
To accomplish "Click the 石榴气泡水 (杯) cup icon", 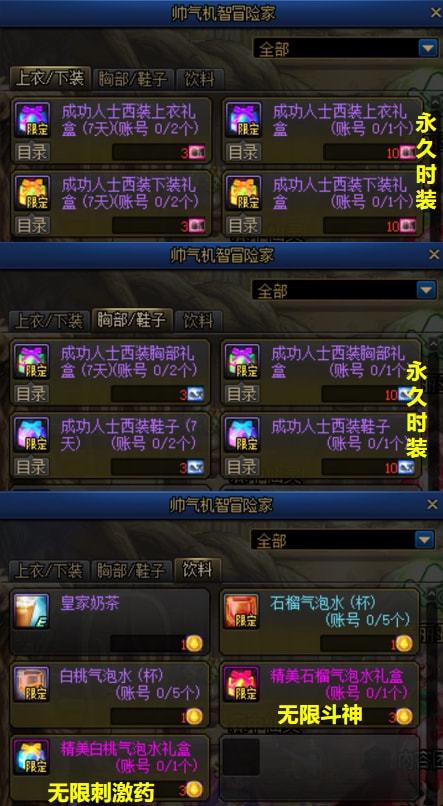I will tap(241, 611).
